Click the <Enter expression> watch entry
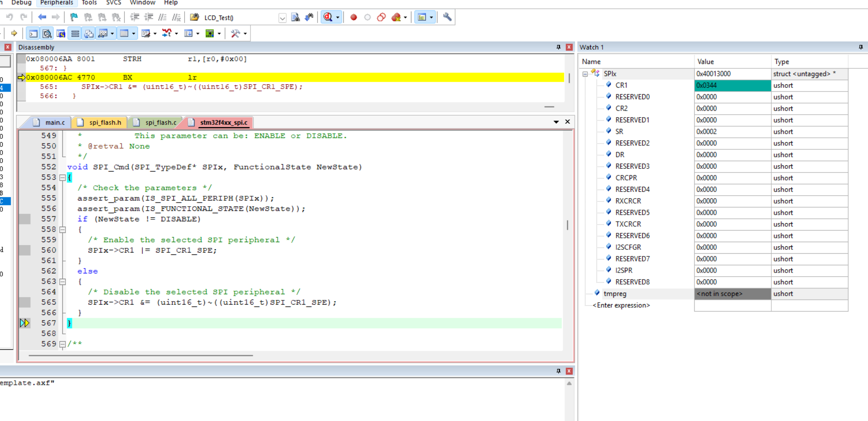The height and width of the screenshot is (421, 868). click(621, 305)
